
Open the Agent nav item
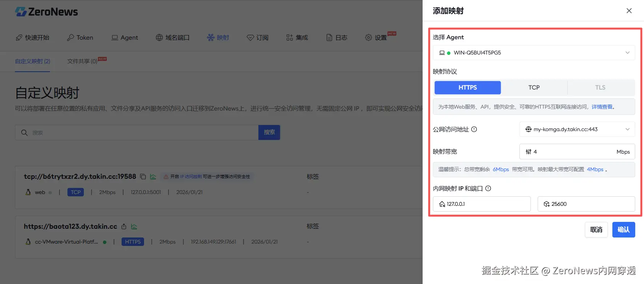click(125, 37)
